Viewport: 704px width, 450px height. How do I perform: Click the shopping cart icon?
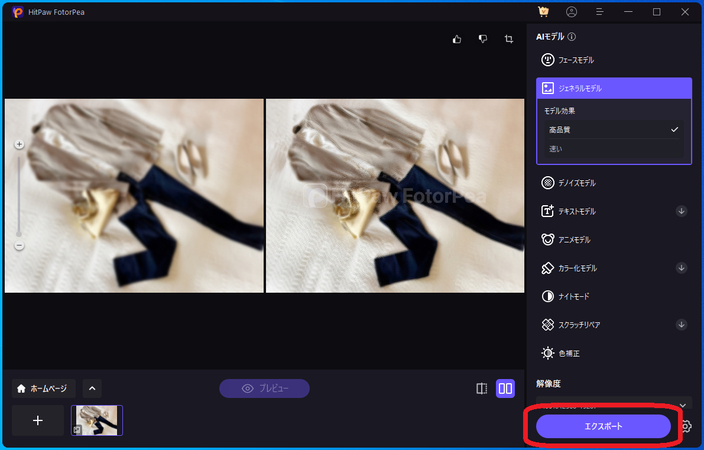[543, 12]
